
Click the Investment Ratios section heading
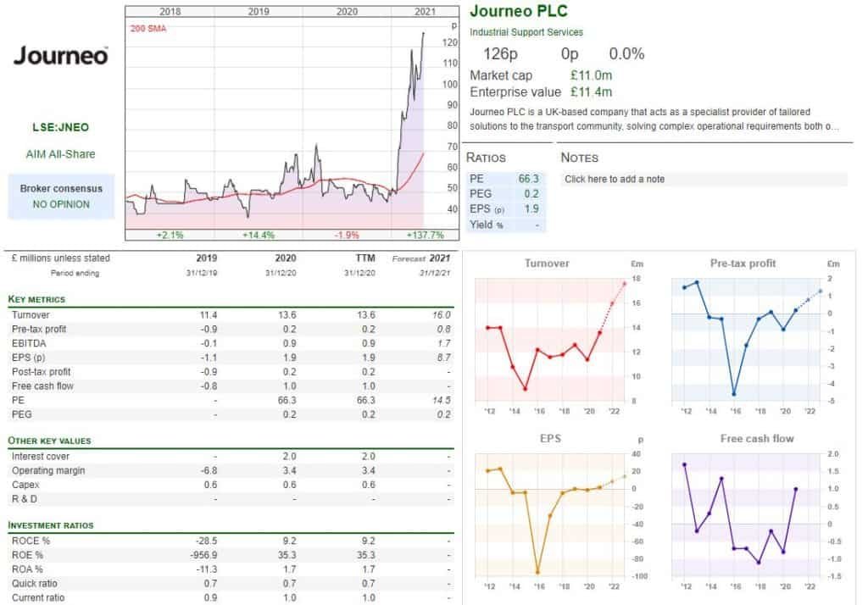pos(51,525)
